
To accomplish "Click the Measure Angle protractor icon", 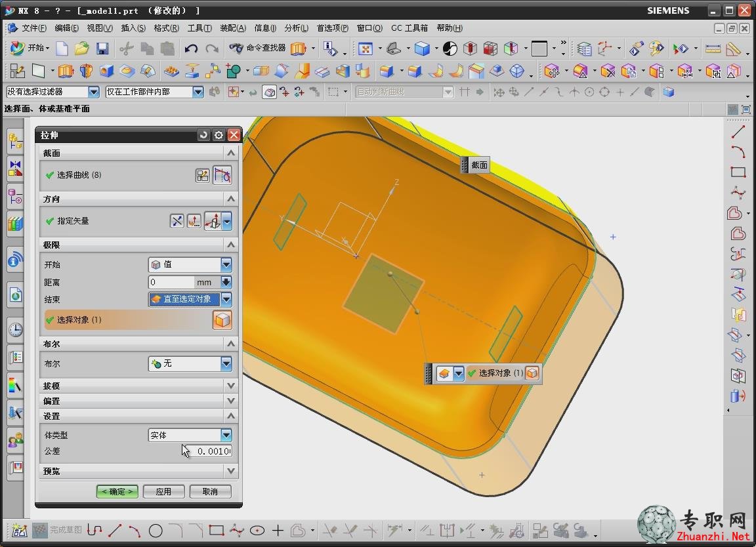I will click(733, 48).
